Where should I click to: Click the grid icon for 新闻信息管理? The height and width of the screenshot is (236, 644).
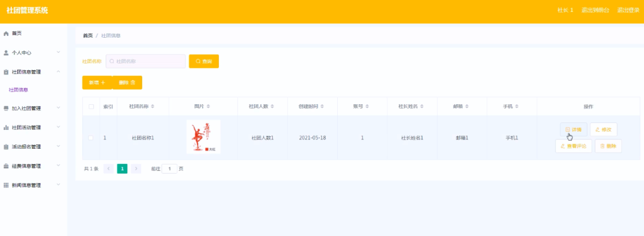tap(6, 185)
